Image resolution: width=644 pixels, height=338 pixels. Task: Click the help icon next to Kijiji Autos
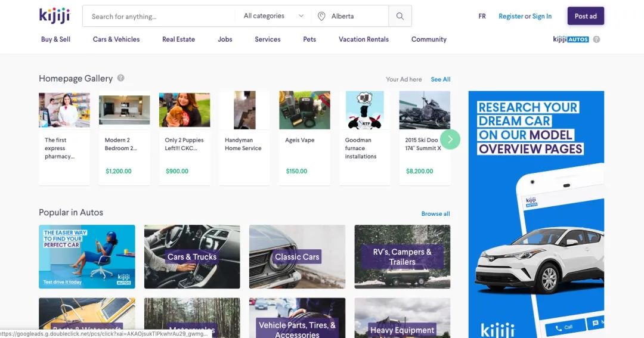point(597,39)
